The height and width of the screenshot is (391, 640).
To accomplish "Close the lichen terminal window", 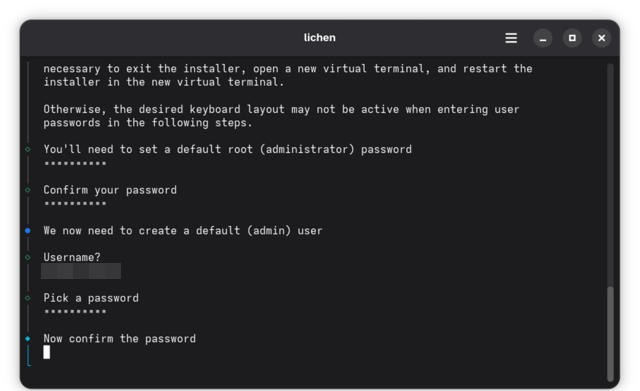I will click(x=601, y=38).
